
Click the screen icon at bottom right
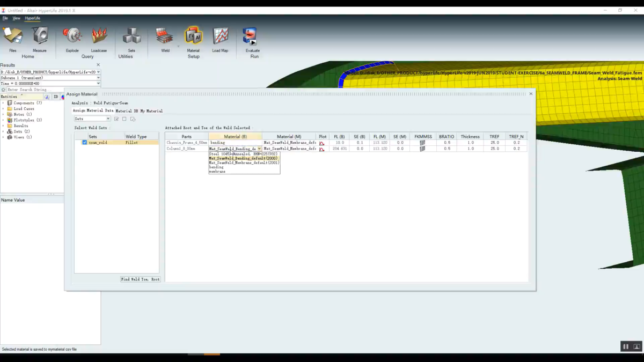[636, 347]
